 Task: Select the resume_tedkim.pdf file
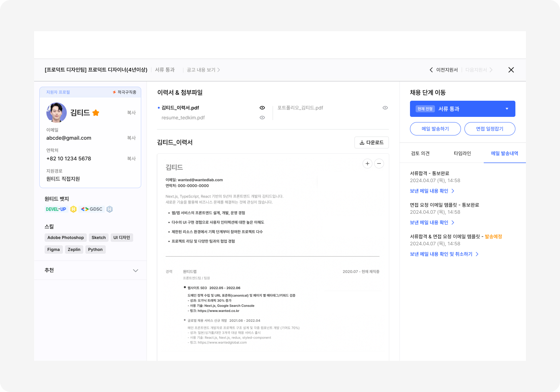(183, 118)
